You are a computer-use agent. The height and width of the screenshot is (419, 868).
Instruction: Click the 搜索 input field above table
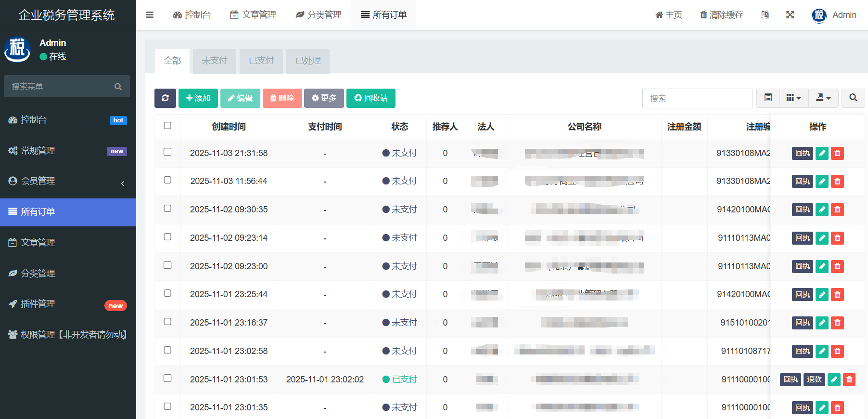[697, 98]
